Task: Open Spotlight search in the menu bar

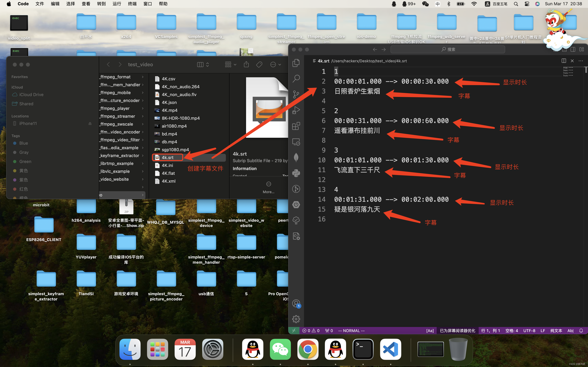Action: [516, 4]
